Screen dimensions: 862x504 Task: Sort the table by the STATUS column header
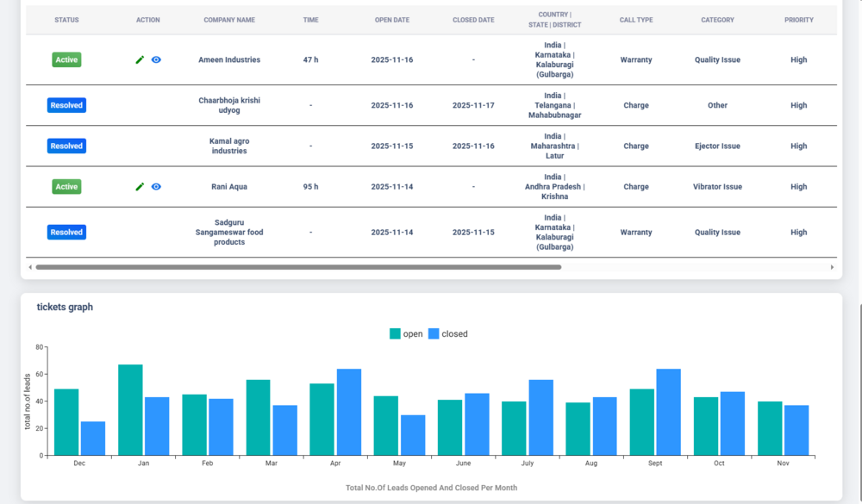(66, 20)
